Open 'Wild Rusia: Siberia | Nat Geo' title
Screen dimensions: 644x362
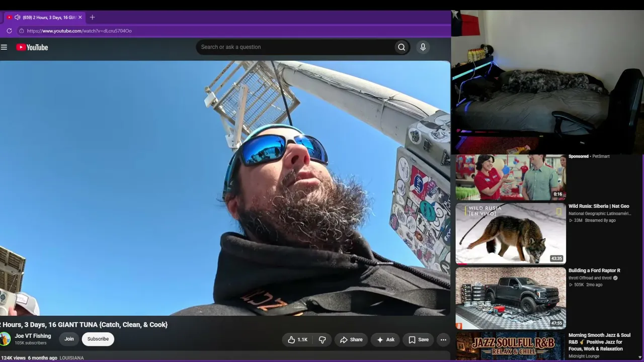(599, 206)
